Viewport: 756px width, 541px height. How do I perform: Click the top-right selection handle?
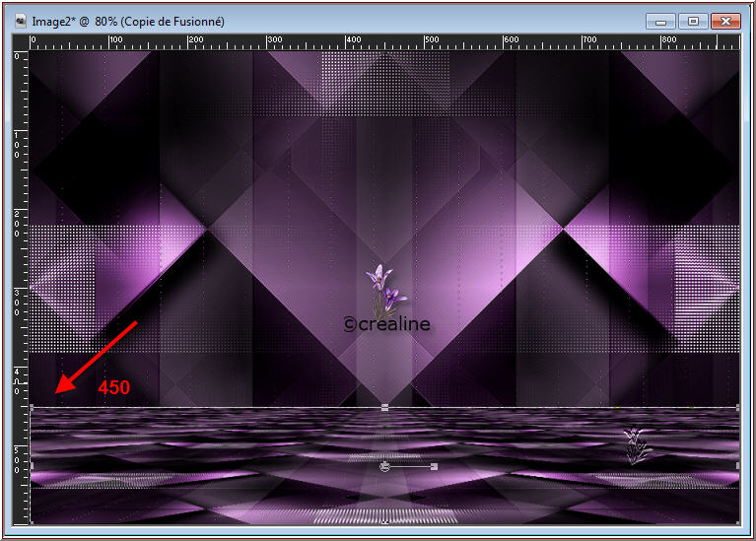[737, 406]
